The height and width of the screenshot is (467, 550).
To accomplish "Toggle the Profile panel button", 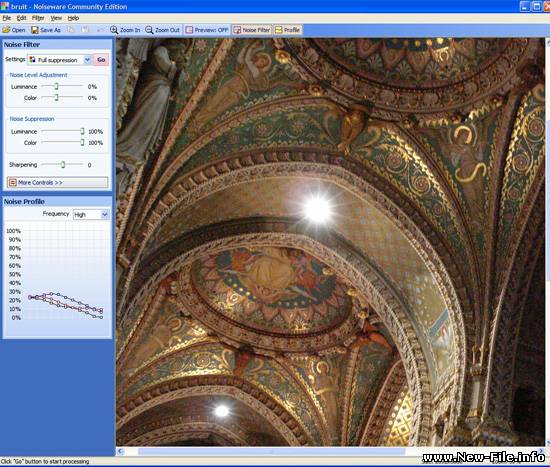I will click(288, 30).
